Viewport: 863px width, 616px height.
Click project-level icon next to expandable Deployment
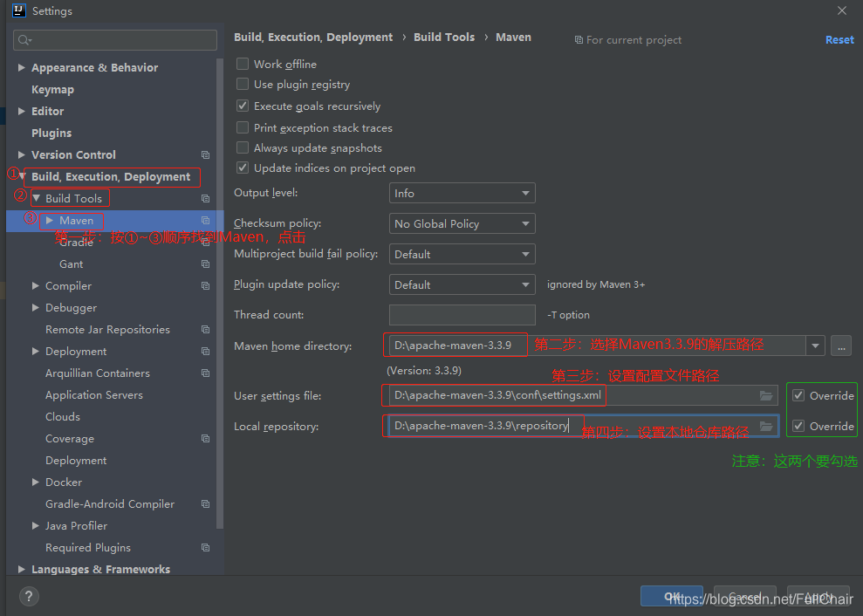point(205,352)
